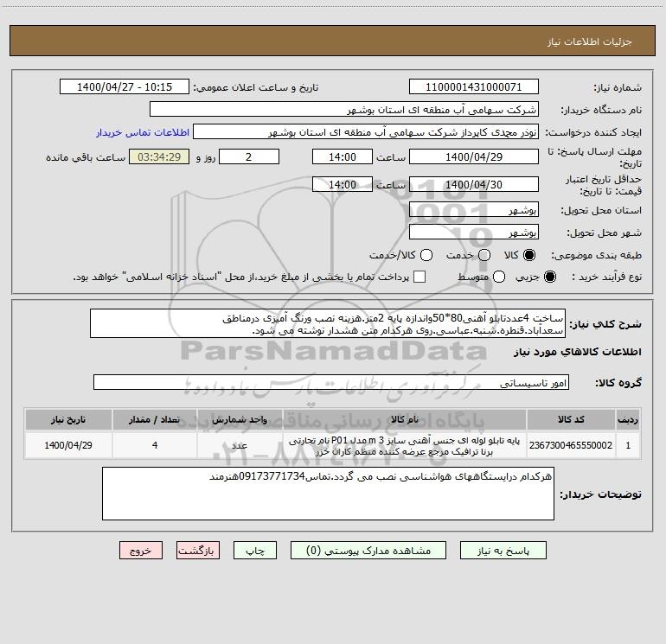Image resolution: width=666 pixels, height=644 pixels.
Task: Click the توضیحات خریدار text area
Action: point(328,494)
